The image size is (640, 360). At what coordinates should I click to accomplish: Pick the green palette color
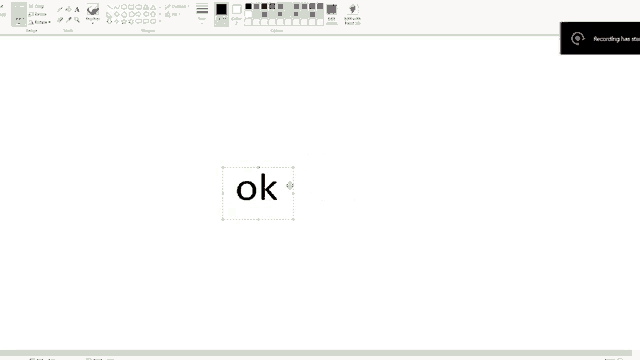point(297,6)
